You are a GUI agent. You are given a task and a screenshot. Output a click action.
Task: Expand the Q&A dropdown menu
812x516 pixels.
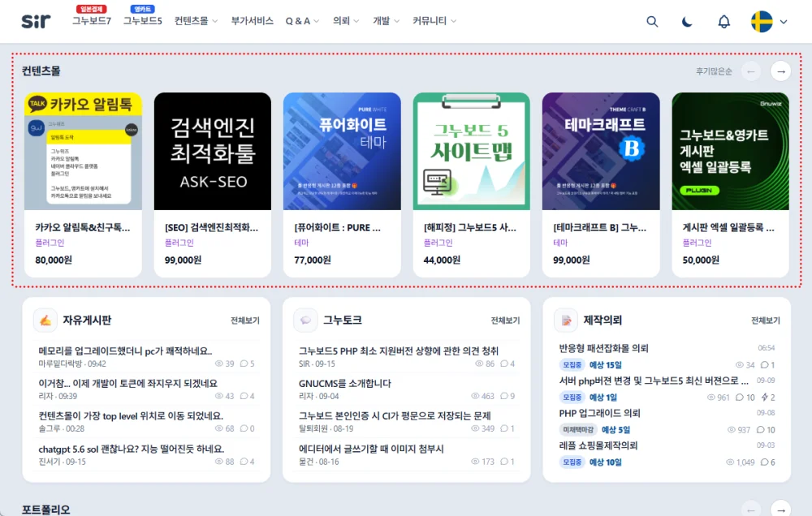[x=302, y=21]
